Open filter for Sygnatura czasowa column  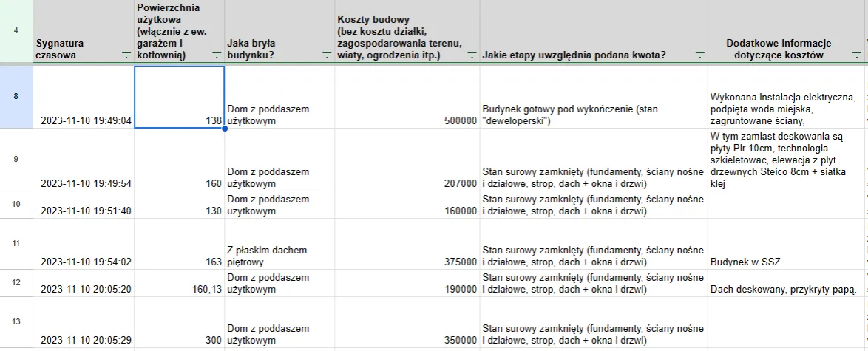click(x=125, y=55)
